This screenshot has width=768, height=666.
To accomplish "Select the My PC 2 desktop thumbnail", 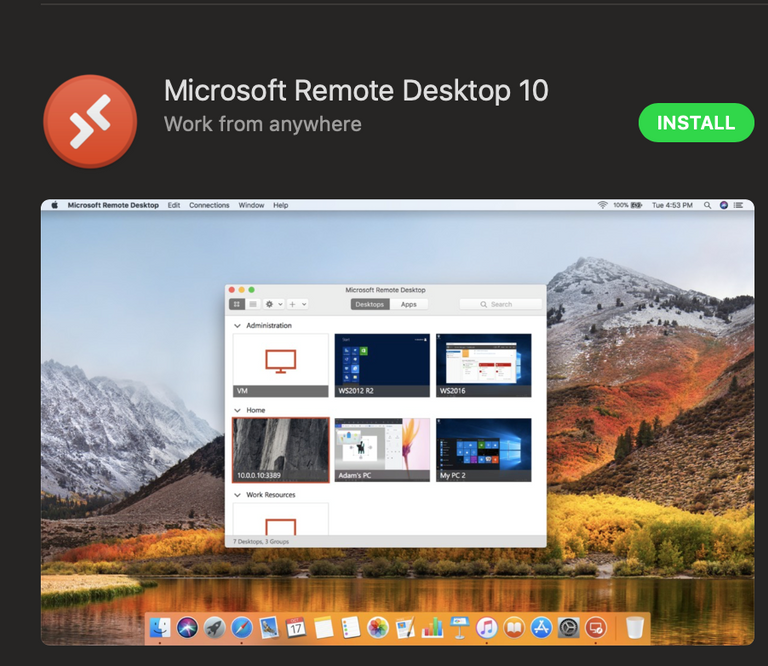I will click(x=483, y=450).
